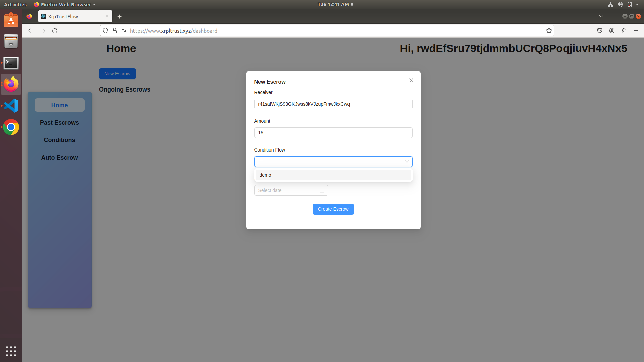Reload the page with refresh icon
This screenshot has height=362, width=644.
coord(55,31)
